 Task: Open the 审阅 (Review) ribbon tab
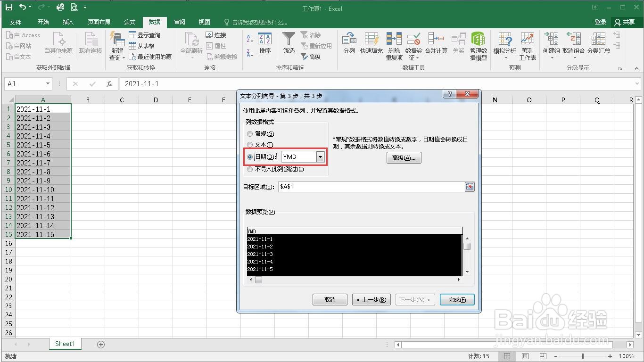pos(179,22)
